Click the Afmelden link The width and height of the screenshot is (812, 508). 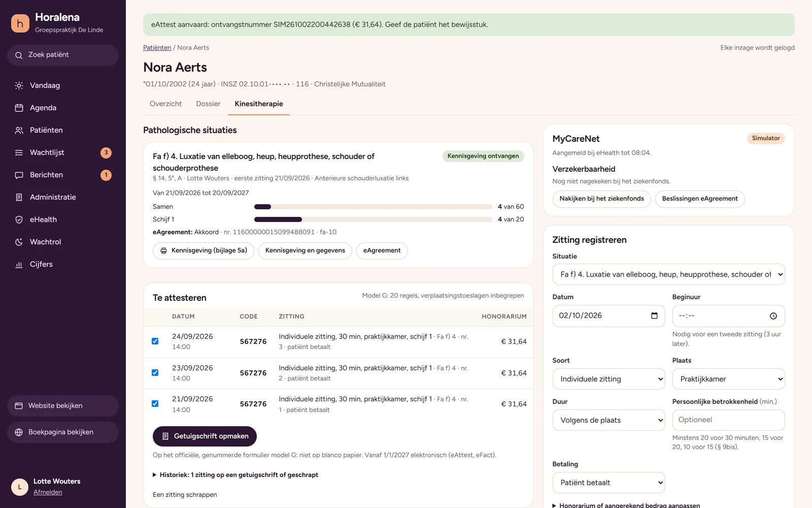tap(48, 492)
